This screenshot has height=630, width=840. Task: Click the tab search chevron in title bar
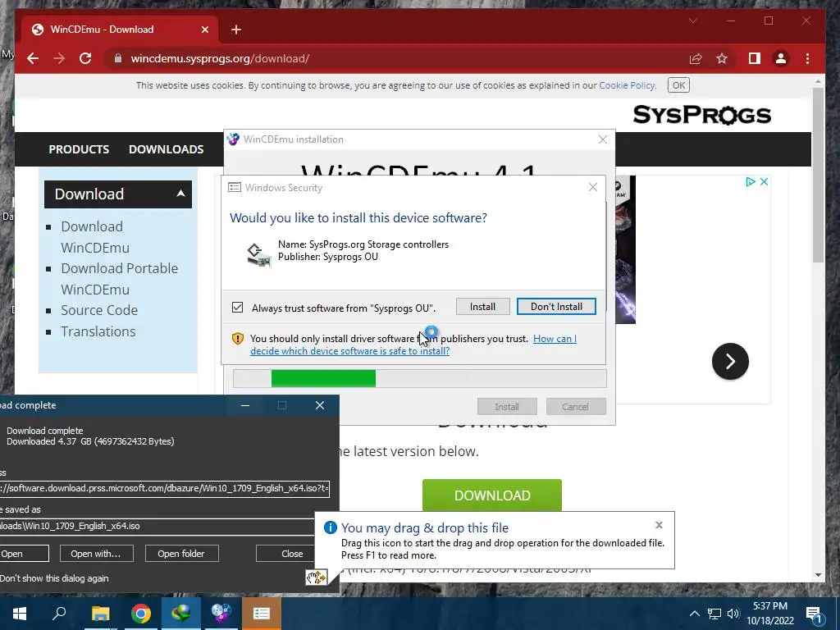tap(692, 21)
